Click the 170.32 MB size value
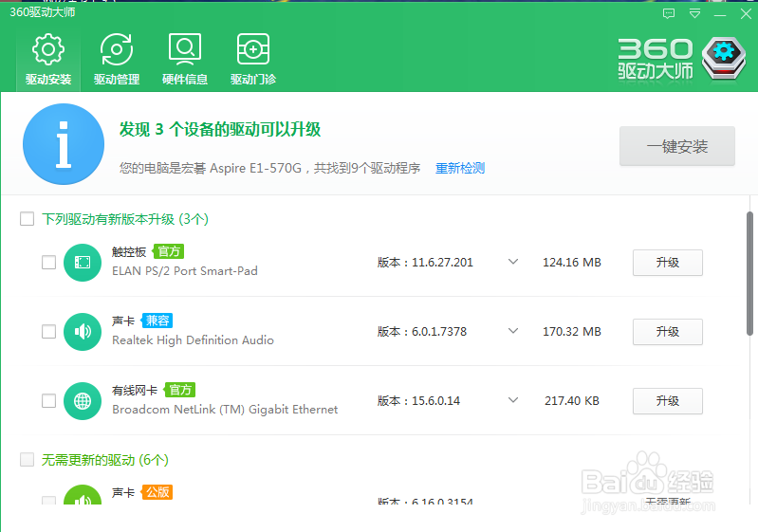This screenshot has height=532, width=758. point(572,332)
